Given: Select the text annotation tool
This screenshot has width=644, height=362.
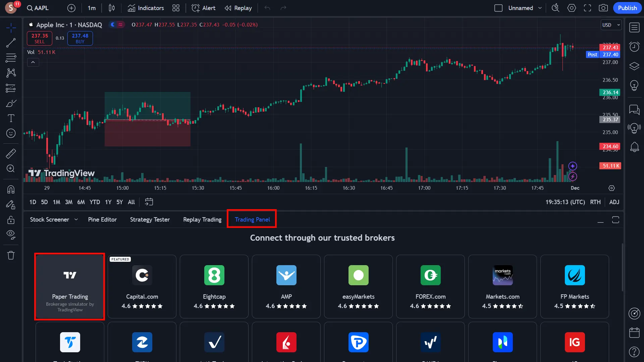Looking at the screenshot, I should [x=11, y=118].
